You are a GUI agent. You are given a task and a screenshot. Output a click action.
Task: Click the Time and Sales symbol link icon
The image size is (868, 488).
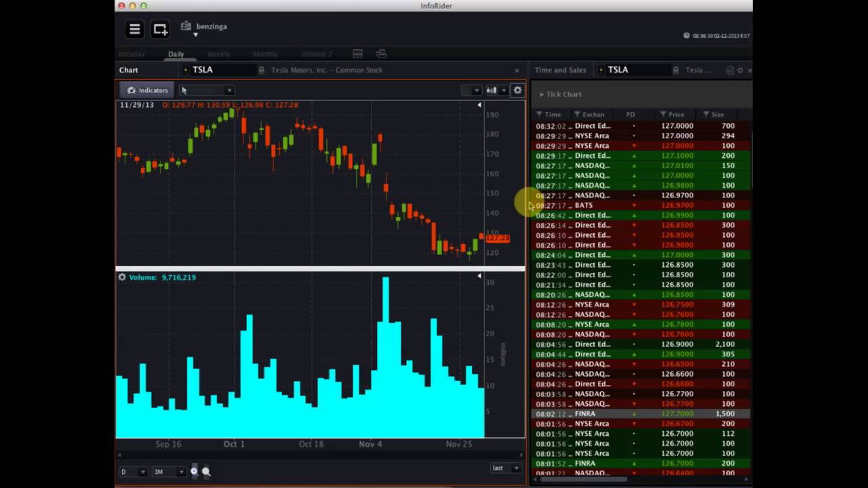click(x=602, y=70)
